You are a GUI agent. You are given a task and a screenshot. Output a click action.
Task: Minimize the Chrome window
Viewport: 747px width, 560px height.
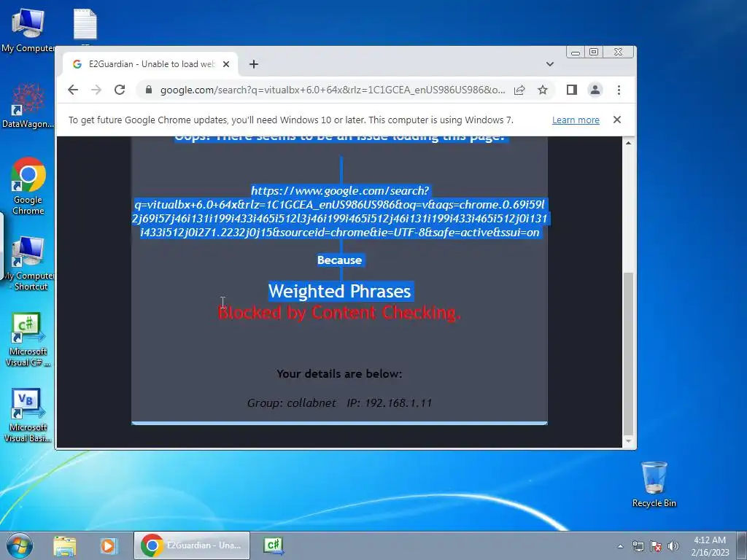pos(576,52)
